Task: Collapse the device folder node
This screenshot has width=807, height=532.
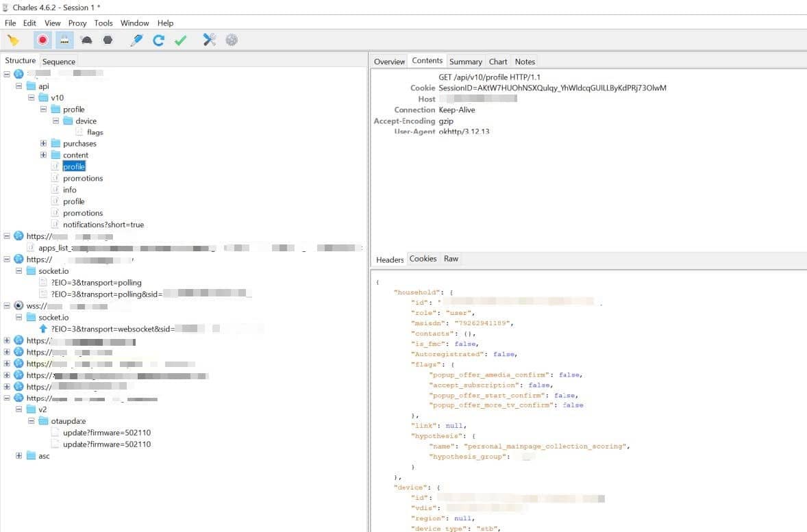Action: 56,121
